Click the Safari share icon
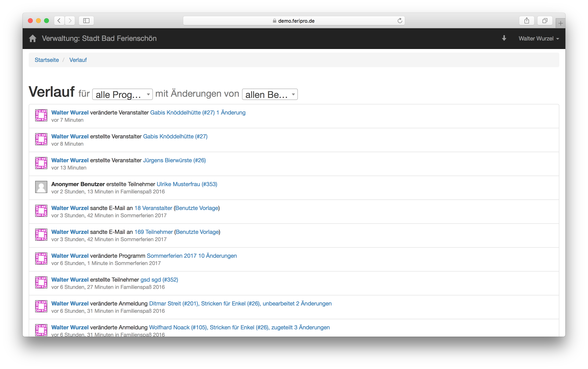Screen dimensions: 588x369 pos(527,21)
